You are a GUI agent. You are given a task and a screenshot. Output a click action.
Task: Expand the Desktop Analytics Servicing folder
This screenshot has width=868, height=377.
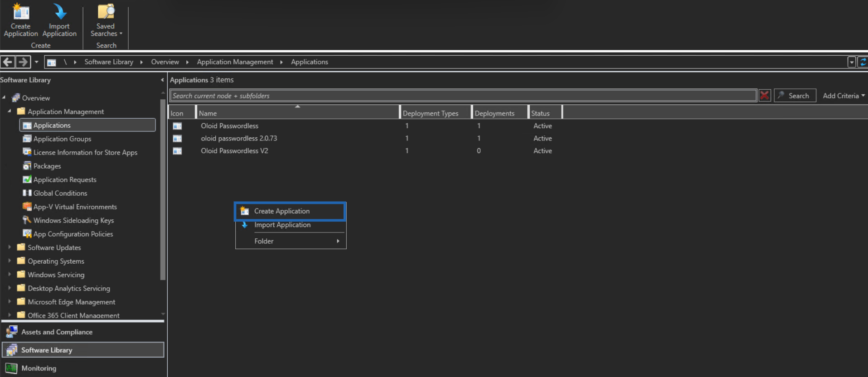10,288
